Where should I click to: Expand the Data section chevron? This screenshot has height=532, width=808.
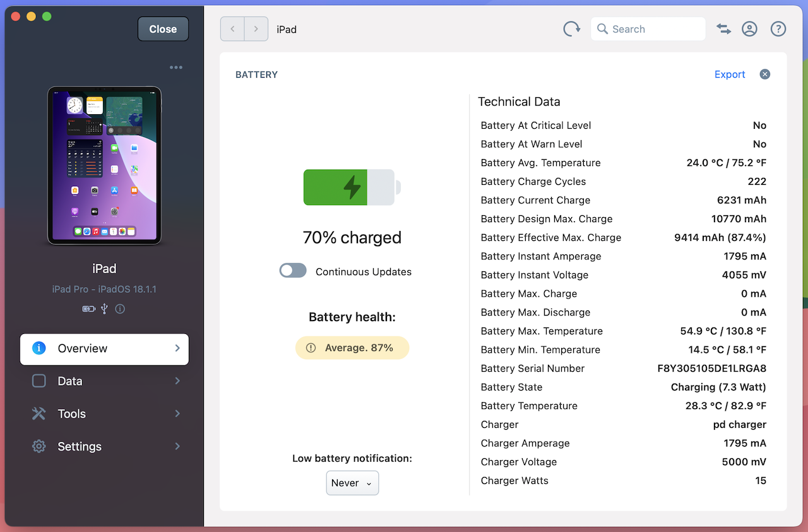177,381
